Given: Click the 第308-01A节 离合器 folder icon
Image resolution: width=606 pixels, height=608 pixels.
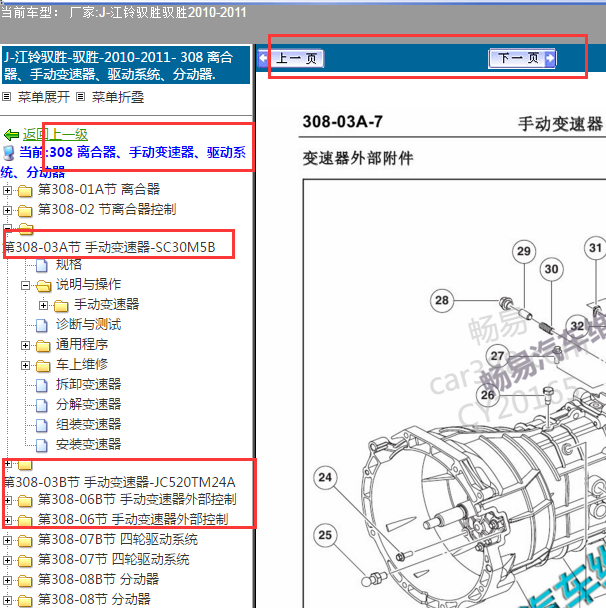Looking at the screenshot, I should (x=25, y=191).
